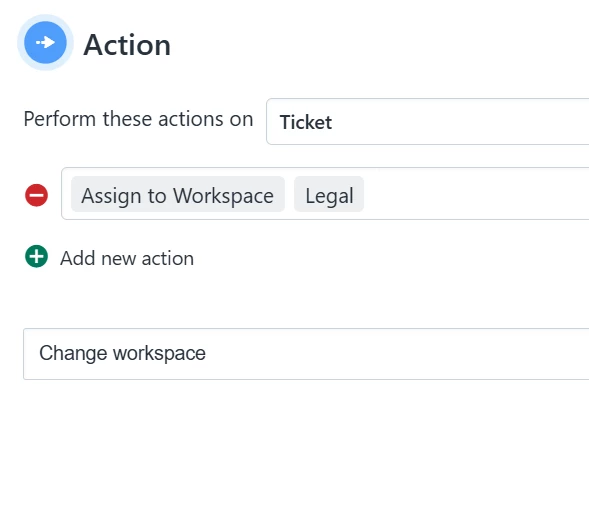Click the green plus icon

[x=36, y=257]
